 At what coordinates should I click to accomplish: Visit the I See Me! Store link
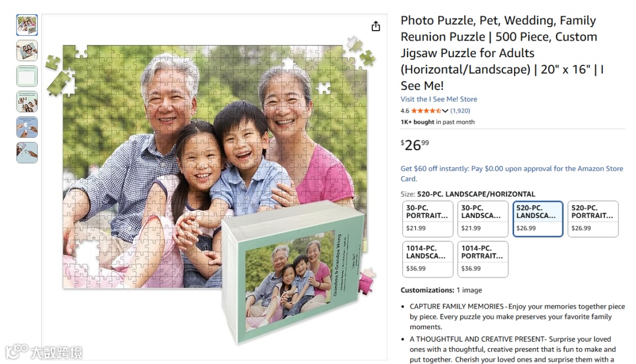439,99
